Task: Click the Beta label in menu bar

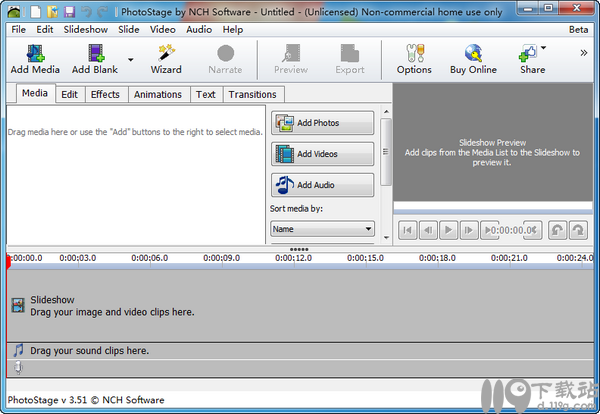Action: [578, 29]
